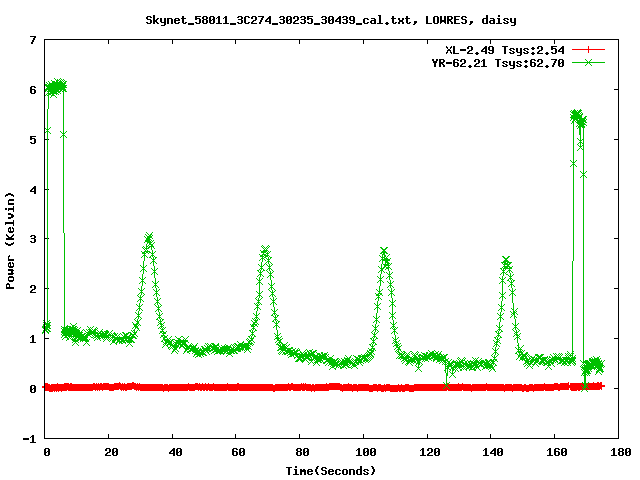Click the green legend line sample

click(x=588, y=62)
